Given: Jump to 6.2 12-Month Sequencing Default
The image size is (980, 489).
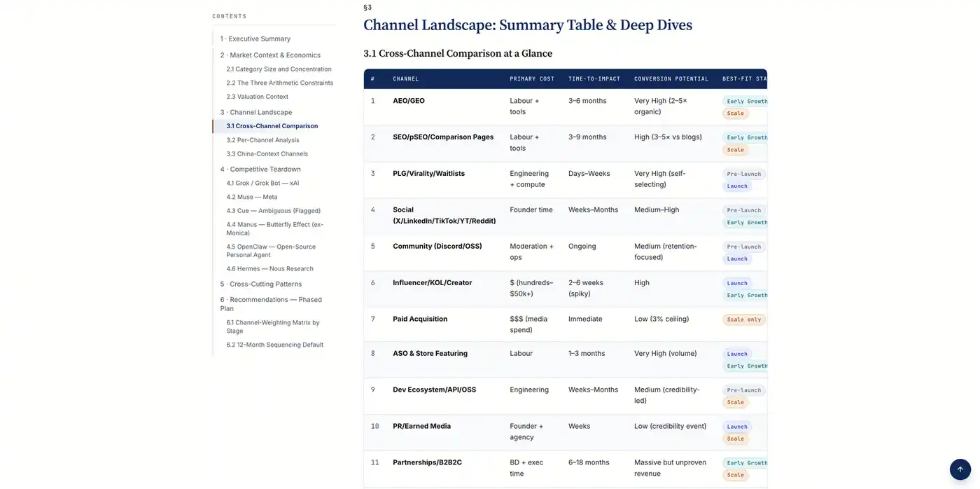Looking at the screenshot, I should 274,345.
